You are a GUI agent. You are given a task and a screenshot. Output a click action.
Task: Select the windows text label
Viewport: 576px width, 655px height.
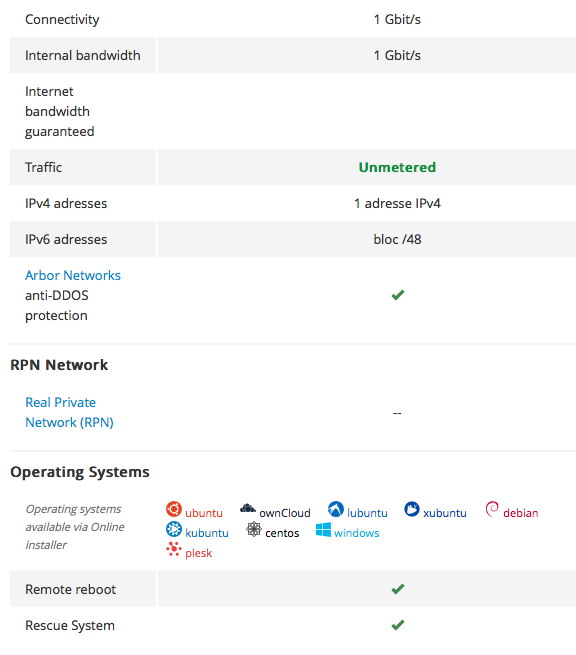(356, 533)
